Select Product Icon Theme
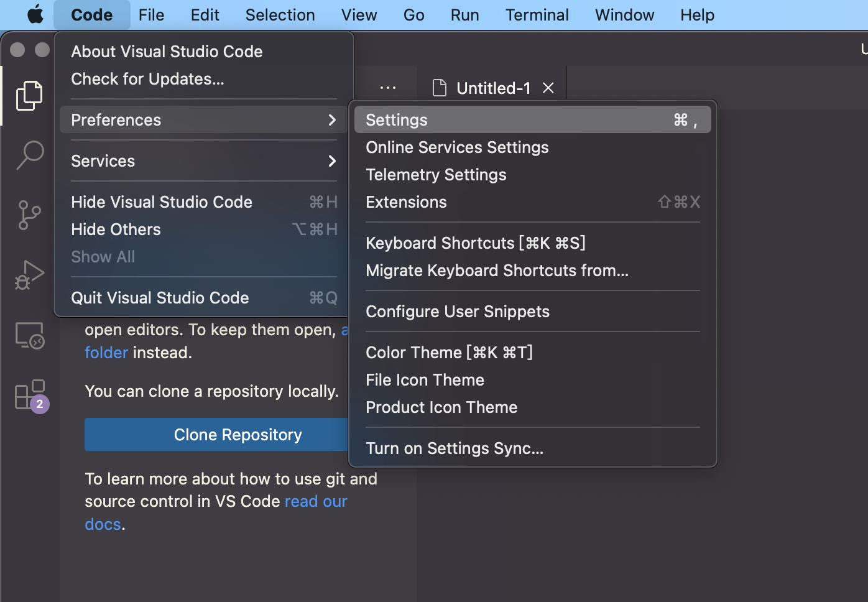 [x=533, y=407]
